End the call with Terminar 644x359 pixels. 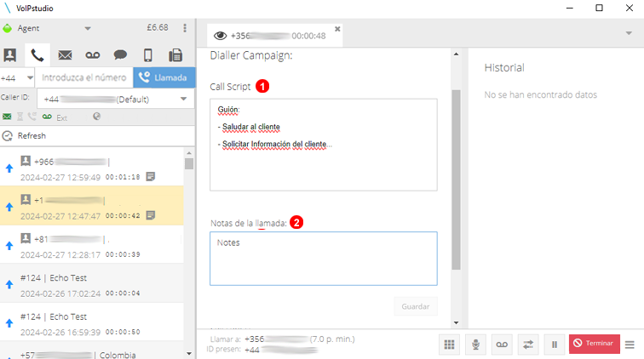[594, 344]
